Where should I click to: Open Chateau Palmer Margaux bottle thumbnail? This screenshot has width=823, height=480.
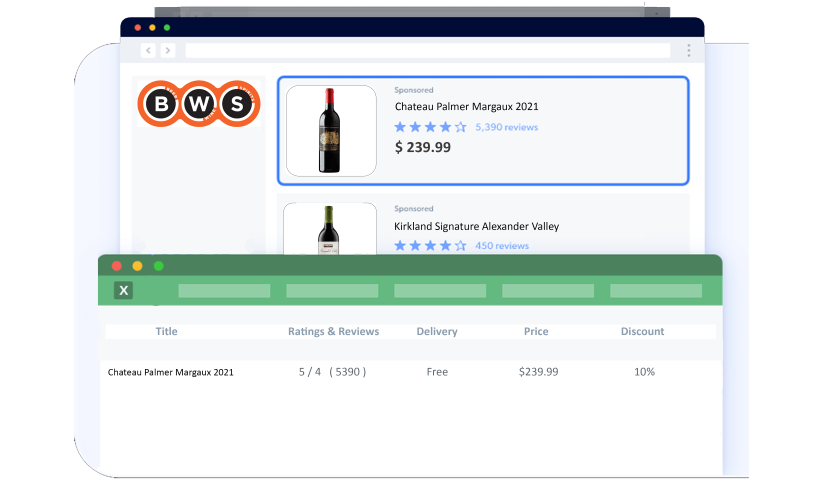(x=331, y=131)
